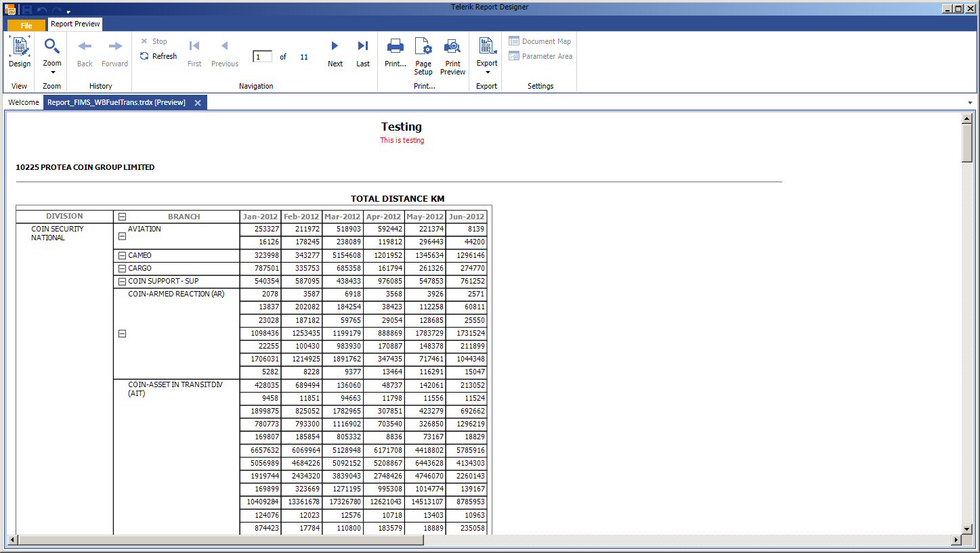Click the Redo icon in title bar
The width and height of the screenshot is (980, 553).
pos(57,9)
